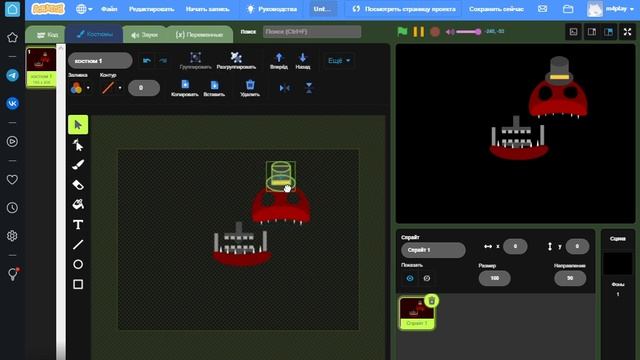Flip selection horizontally

tap(284, 88)
